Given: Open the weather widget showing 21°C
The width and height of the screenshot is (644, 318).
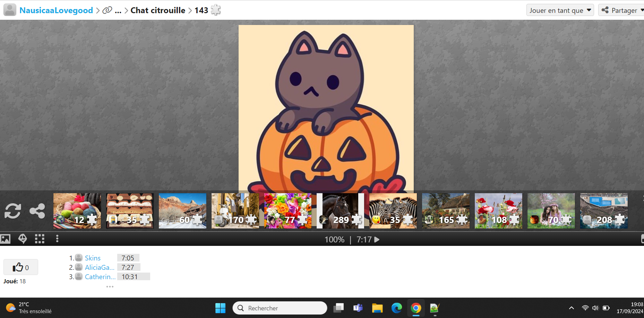Looking at the screenshot, I should pyautogui.click(x=29, y=308).
